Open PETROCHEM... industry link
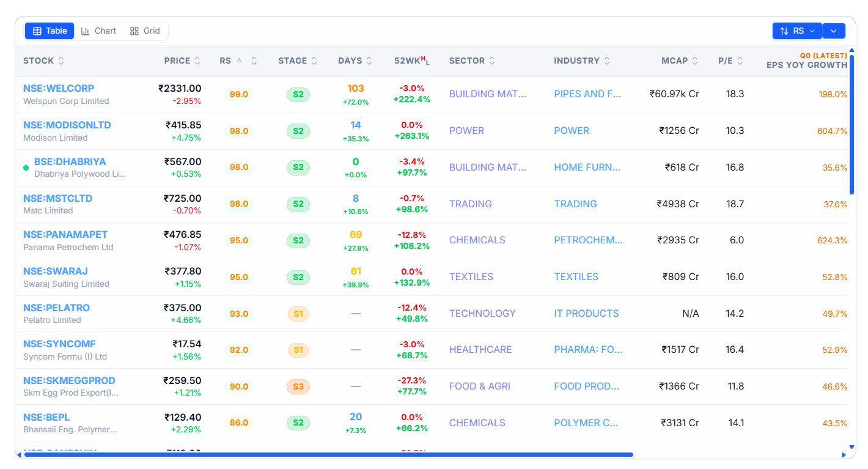 (x=588, y=240)
